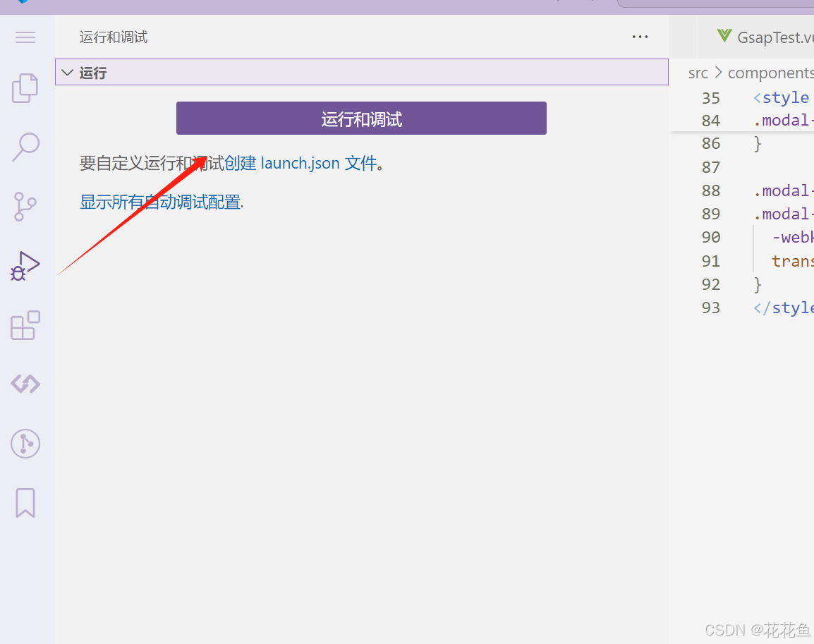Collapse the 运行 section
The height and width of the screenshot is (644, 814).
[x=361, y=72]
